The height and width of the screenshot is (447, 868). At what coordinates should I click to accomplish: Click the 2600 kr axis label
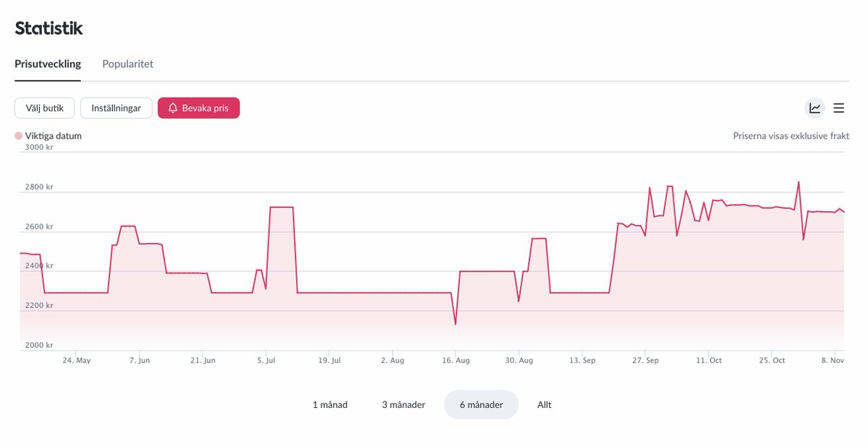point(39,226)
